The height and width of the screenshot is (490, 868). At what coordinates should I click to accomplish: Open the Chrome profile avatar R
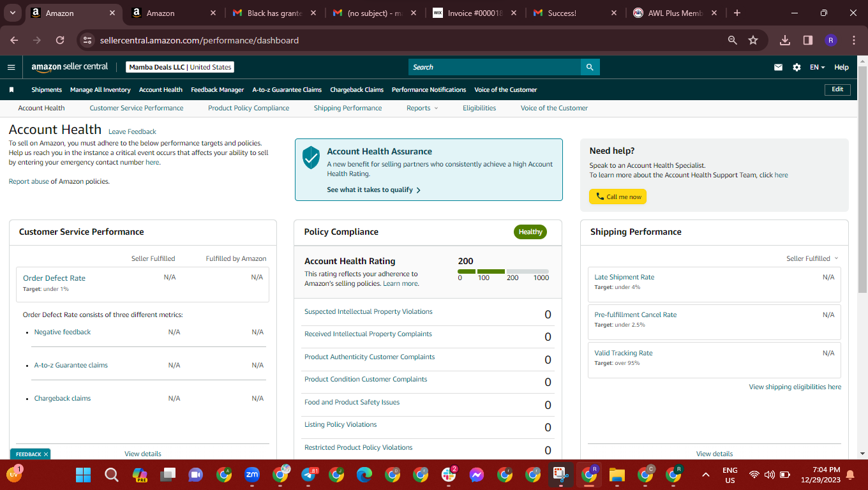coord(830,40)
